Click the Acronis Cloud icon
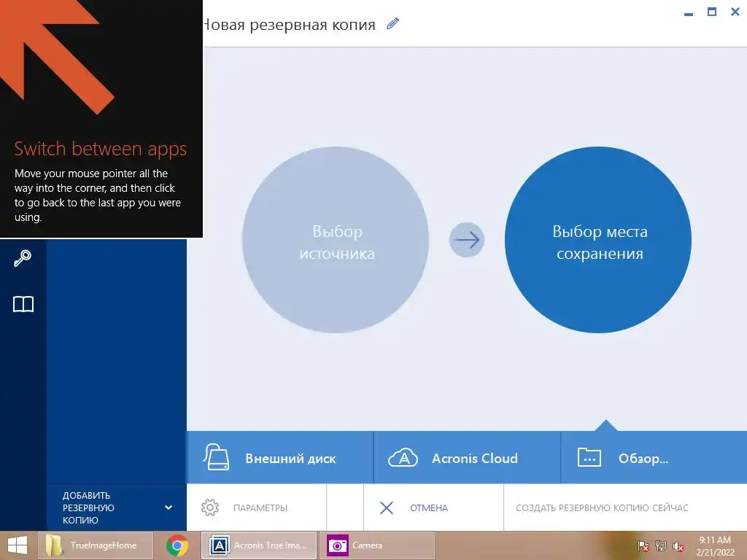This screenshot has height=560, width=747. point(403,458)
